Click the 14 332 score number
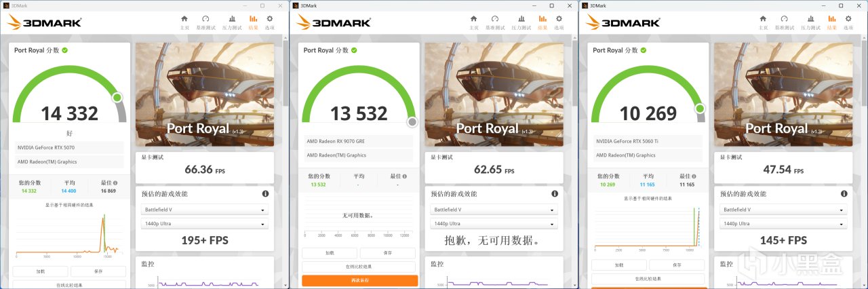868x289 pixels. point(69,113)
